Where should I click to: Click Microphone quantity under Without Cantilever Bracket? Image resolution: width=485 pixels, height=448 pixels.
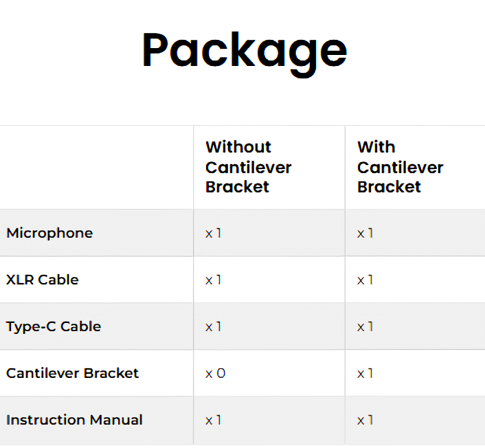point(214,233)
